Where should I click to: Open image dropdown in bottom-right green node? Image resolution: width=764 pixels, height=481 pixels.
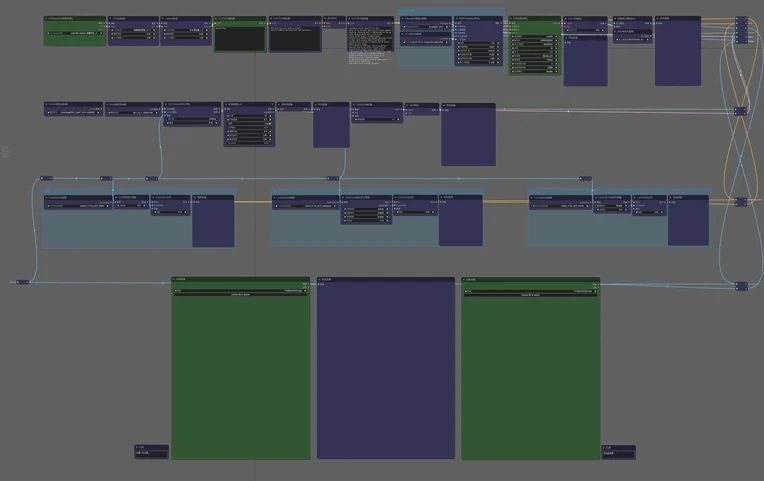tap(530, 290)
